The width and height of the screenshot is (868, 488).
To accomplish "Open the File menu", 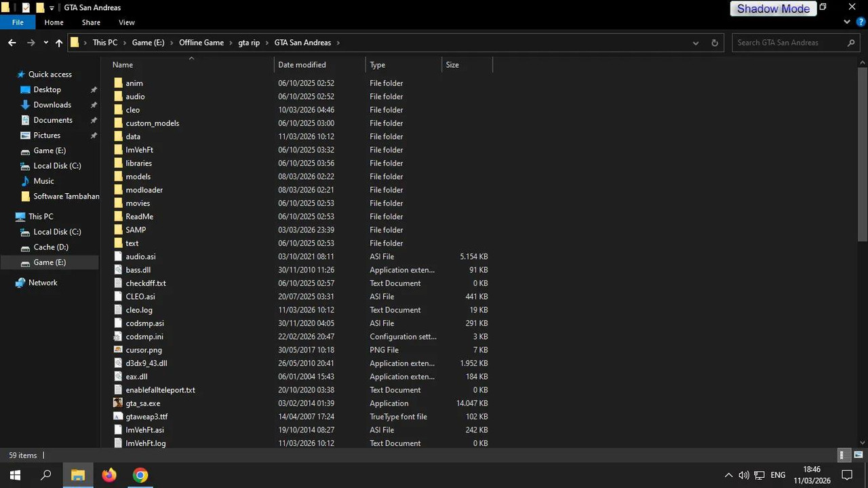I will click(18, 22).
